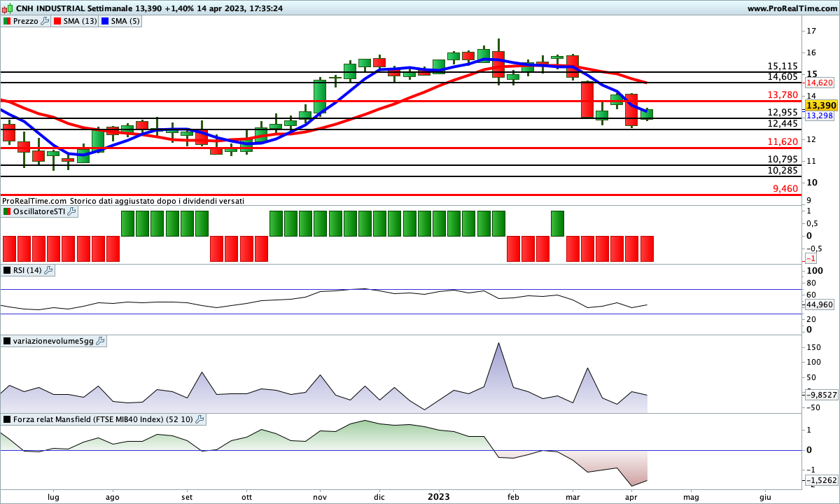Click the Forza relat Mansfield panel label
Screen dimensions: 840x504
click(103, 419)
